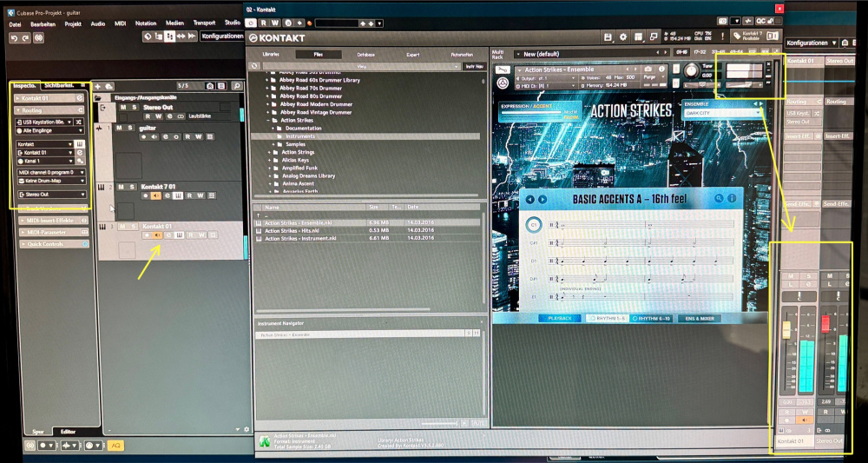This screenshot has width=868, height=463.
Task: Toggle monitor on Kontakt 7 01 track
Action: (156, 195)
